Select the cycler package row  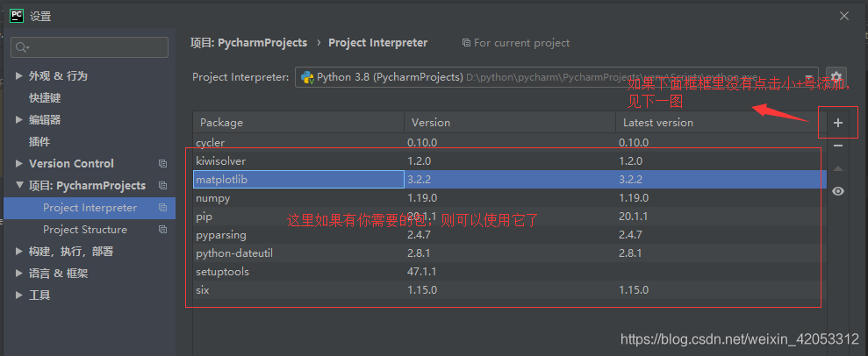pos(510,143)
